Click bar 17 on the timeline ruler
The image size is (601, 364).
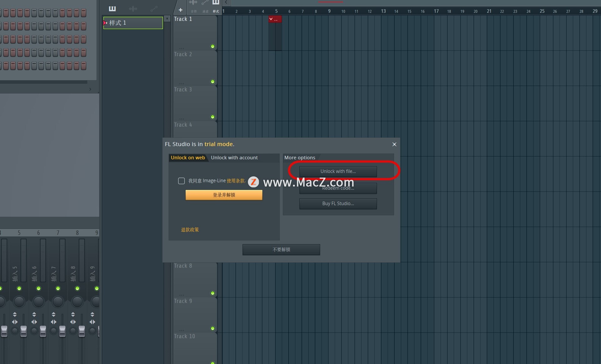point(436,11)
